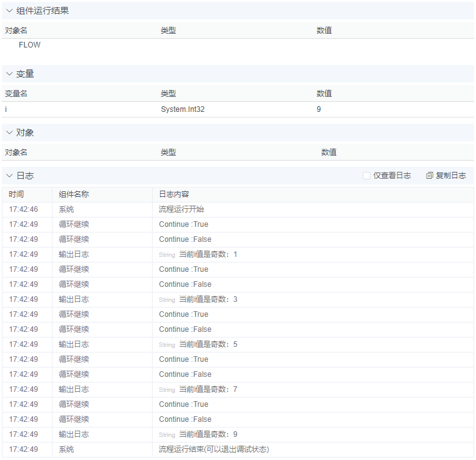Click the 时间 column header in log
The width and height of the screenshot is (476, 460).
(x=16, y=194)
